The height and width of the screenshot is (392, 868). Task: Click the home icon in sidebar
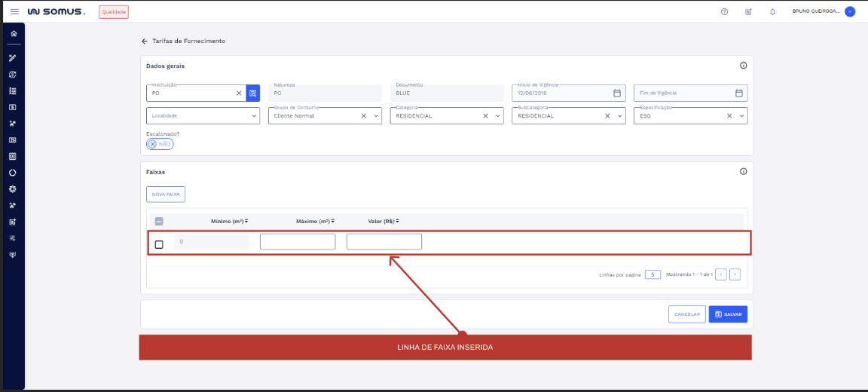click(13, 34)
